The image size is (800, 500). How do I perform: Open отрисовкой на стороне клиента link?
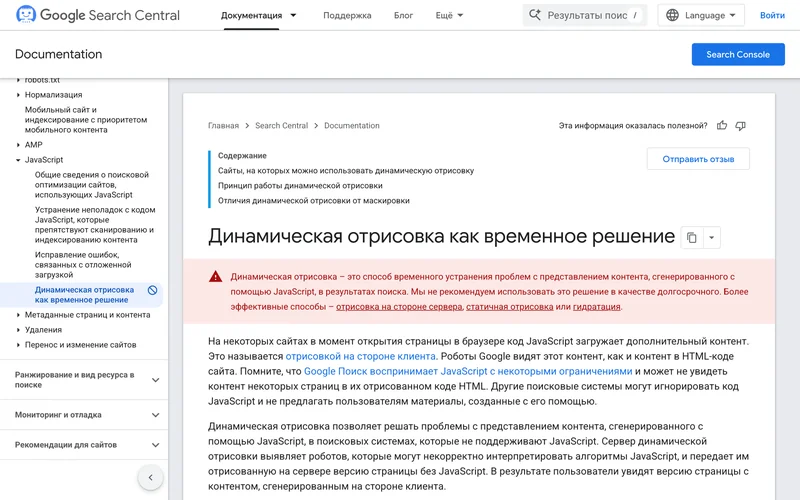coord(361,356)
